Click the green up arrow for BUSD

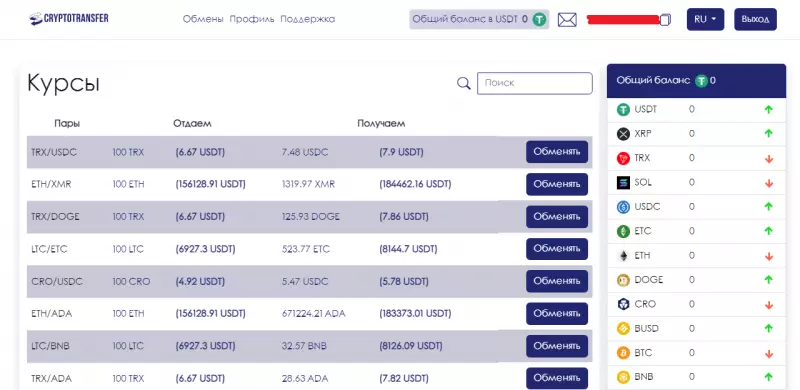(769, 328)
